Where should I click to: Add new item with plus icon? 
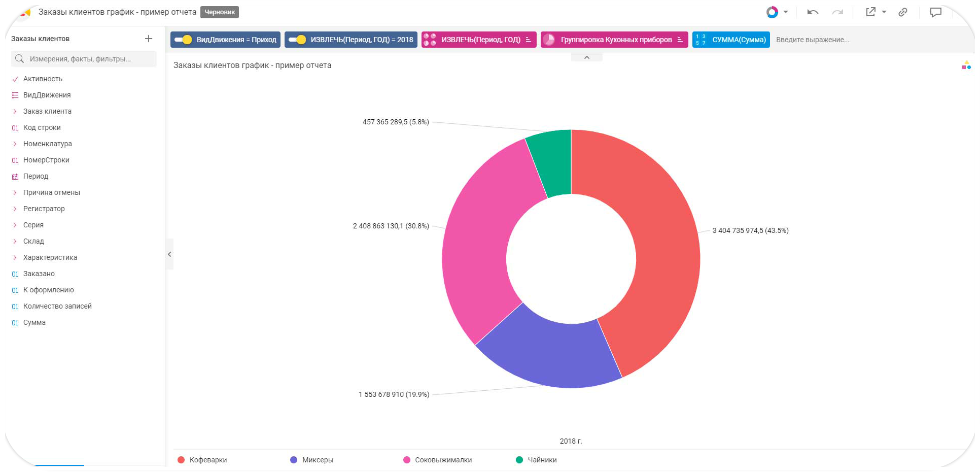pos(149,39)
